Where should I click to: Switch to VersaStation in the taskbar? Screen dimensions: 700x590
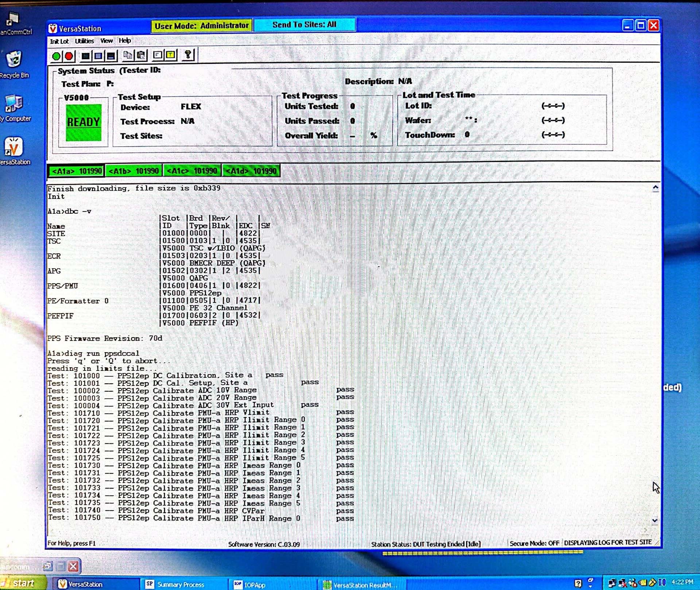pyautogui.click(x=96, y=584)
